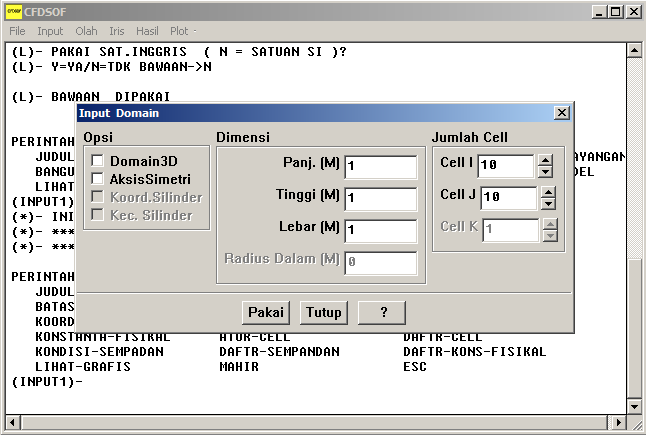Minimize the CFDSOF window
The width and height of the screenshot is (646, 435).
599,12
